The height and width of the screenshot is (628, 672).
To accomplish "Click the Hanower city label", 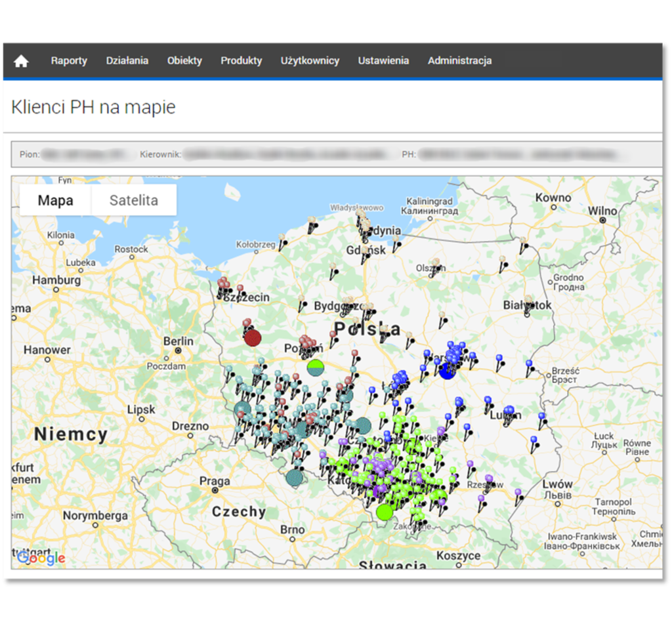I will pos(47,350).
